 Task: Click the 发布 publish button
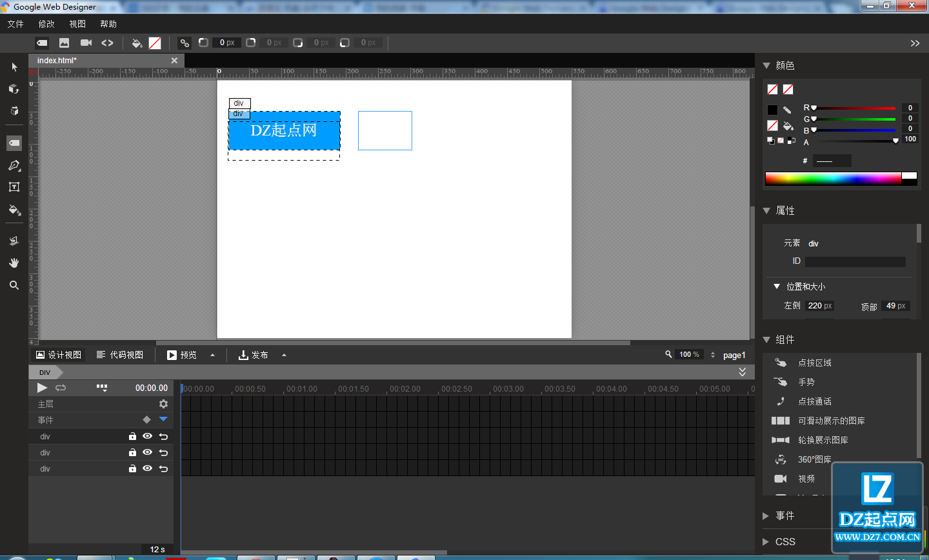254,355
